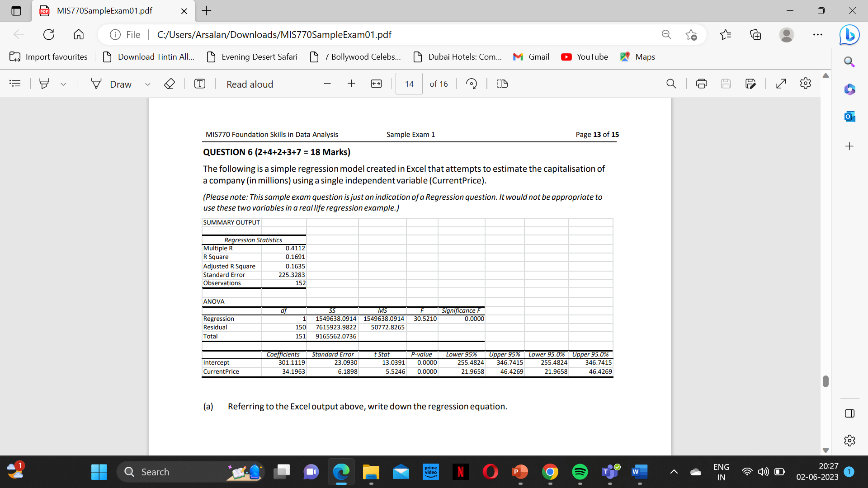The height and width of the screenshot is (488, 868).
Task: Enter full screen PDF view
Action: 781,84
